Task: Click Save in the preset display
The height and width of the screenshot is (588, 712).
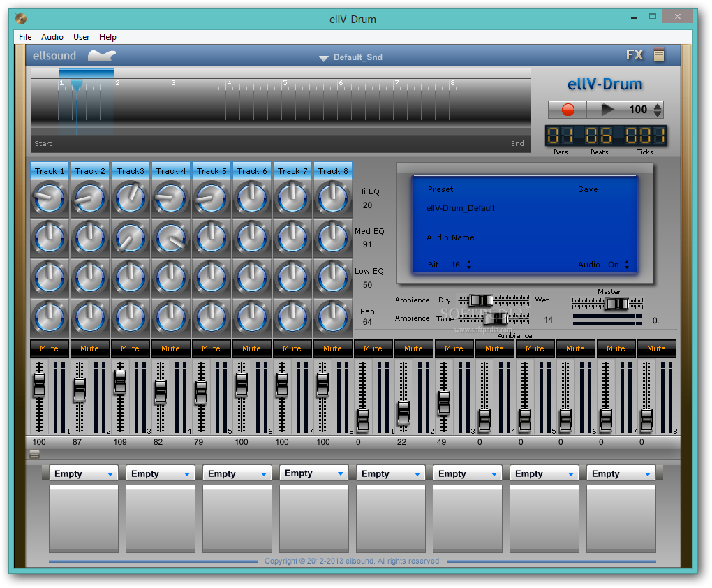Action: pos(588,189)
